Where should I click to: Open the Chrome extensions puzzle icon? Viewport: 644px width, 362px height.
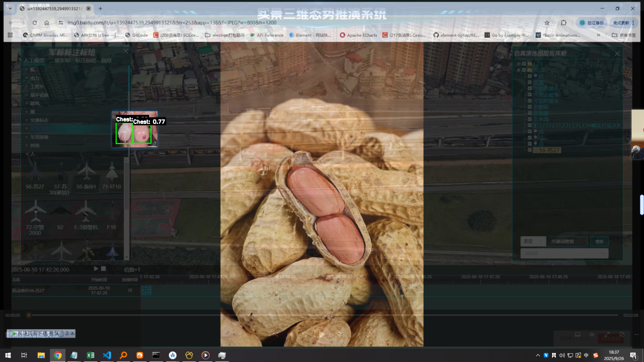(564, 23)
